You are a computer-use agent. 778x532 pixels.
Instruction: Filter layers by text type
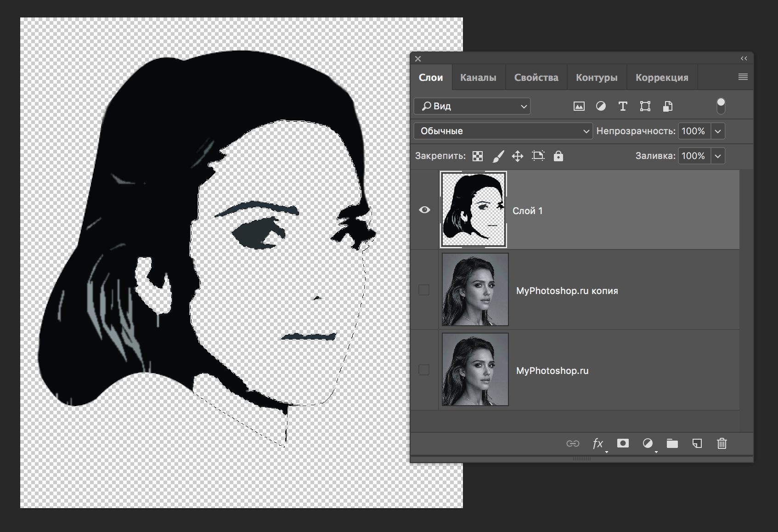(x=623, y=107)
